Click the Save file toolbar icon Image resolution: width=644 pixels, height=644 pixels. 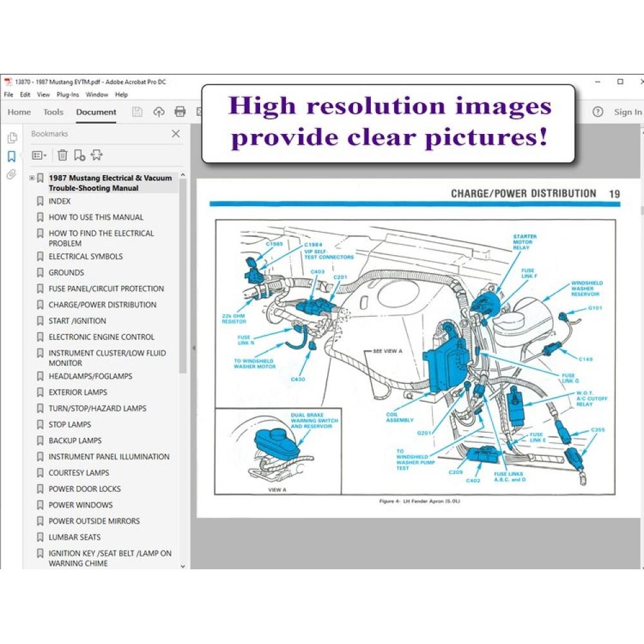[x=137, y=111]
